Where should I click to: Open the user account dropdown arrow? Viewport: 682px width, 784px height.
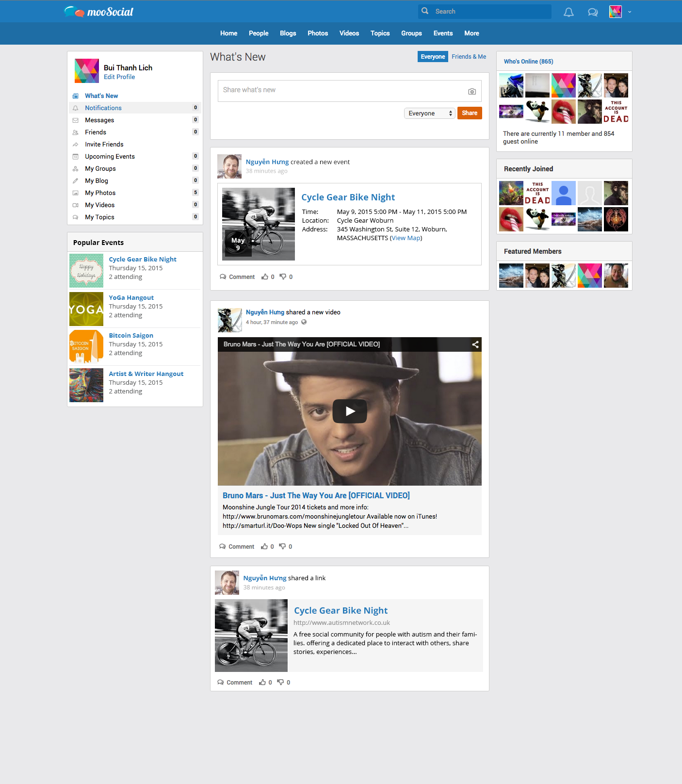click(x=630, y=12)
